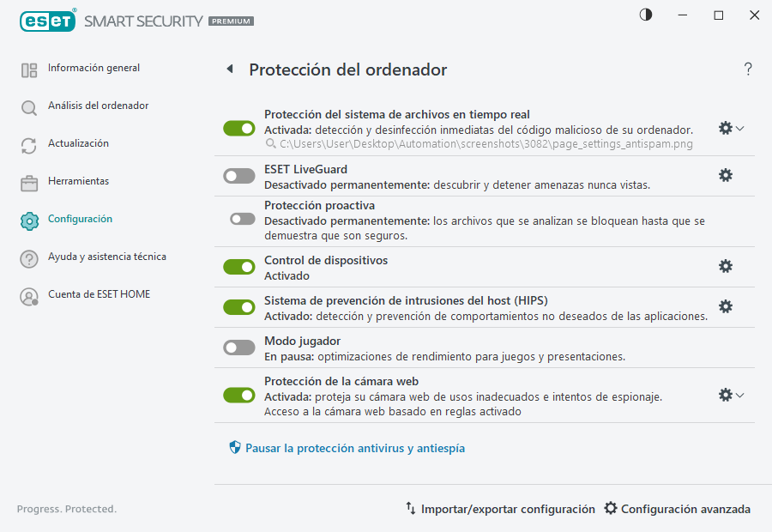Viewport: 772px width, 532px height.
Task: Disable the Control de dispositivos toggle
Action: pos(239,266)
